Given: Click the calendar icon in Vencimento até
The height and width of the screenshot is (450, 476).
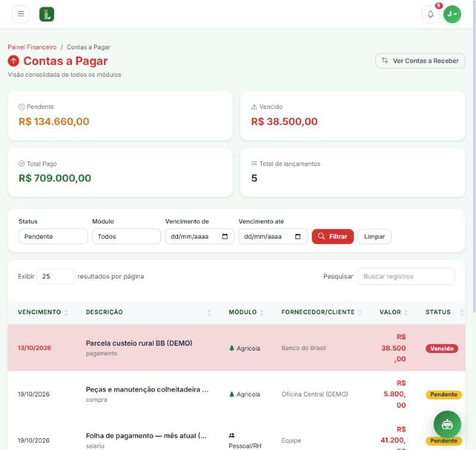Looking at the screenshot, I should click(298, 236).
